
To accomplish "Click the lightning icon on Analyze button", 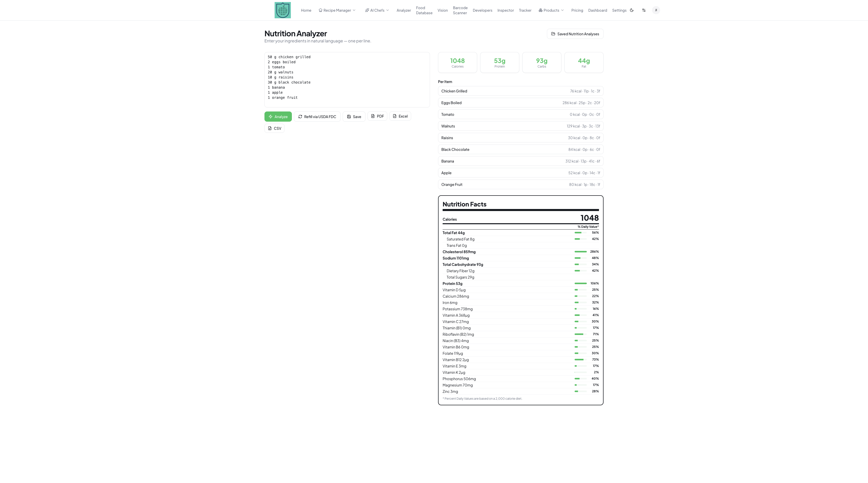I will (271, 117).
